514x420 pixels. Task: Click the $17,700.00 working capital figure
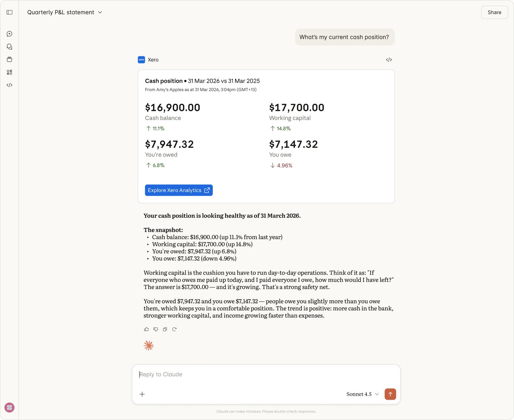[x=297, y=108]
